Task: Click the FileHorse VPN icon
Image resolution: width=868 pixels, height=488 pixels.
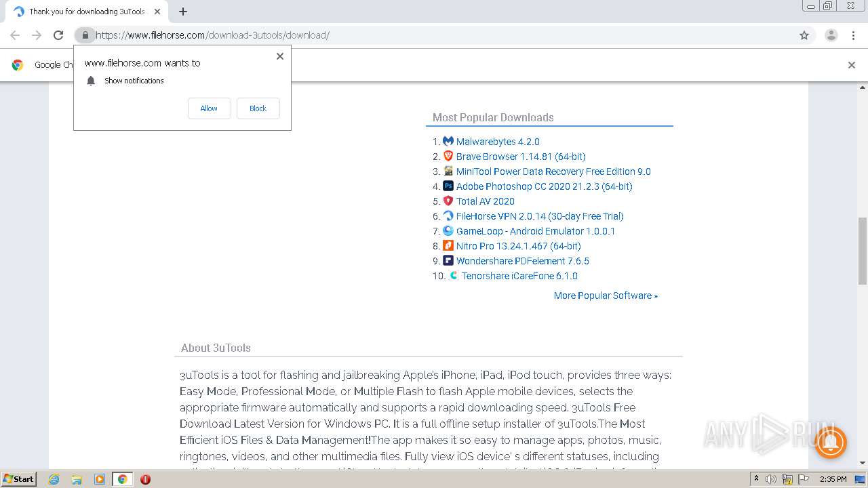Action: point(448,216)
